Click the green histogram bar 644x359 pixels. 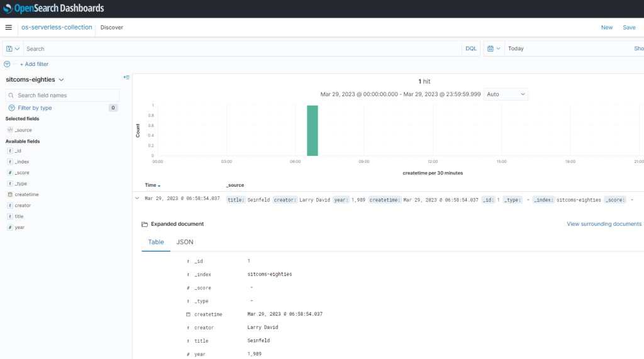[x=313, y=131]
